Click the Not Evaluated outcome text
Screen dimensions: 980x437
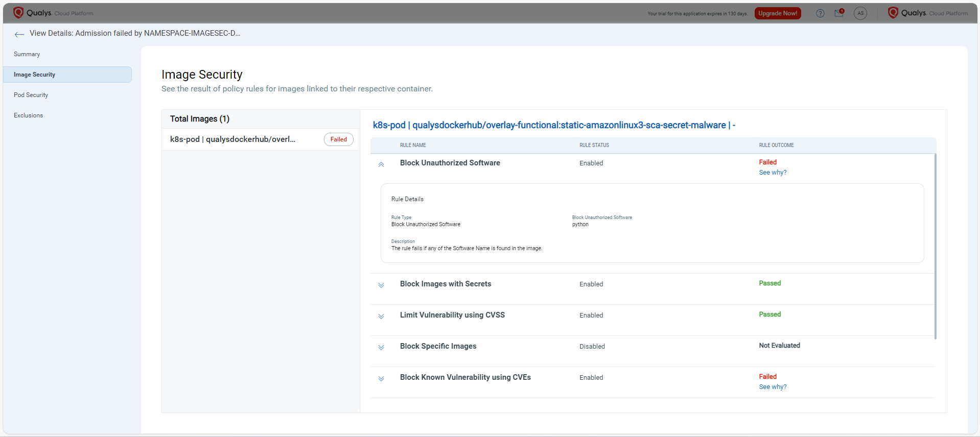tap(779, 346)
